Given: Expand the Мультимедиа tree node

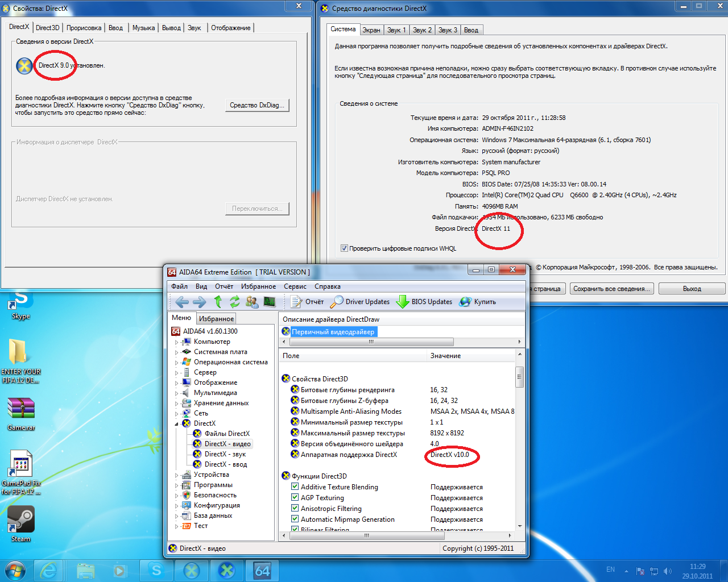Looking at the screenshot, I should pos(177,393).
